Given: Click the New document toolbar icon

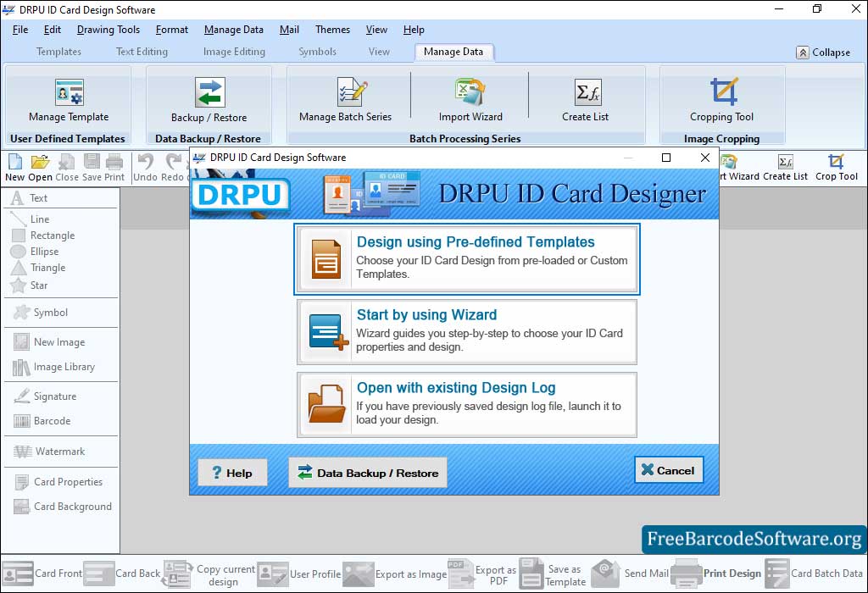Looking at the screenshot, I should click(15, 168).
